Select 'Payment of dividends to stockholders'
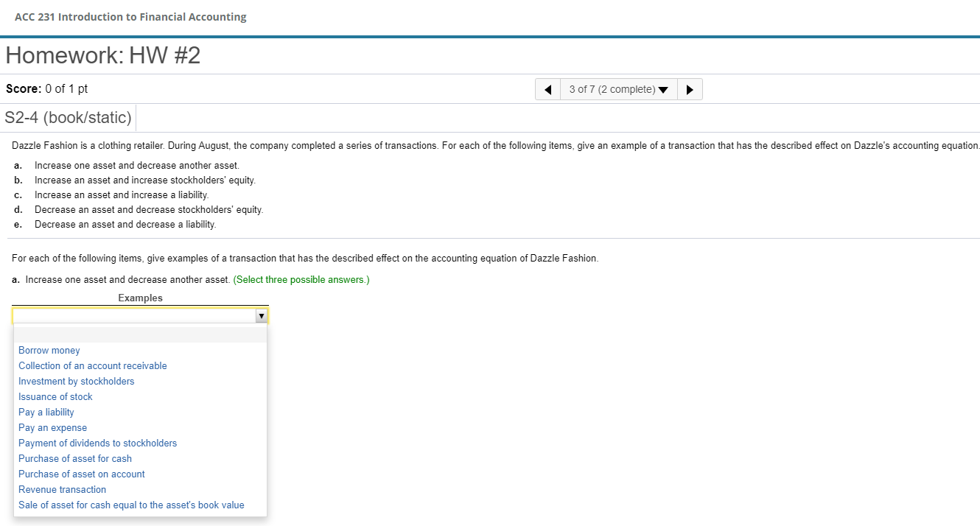Screen dimensions: 980x526 pos(98,443)
